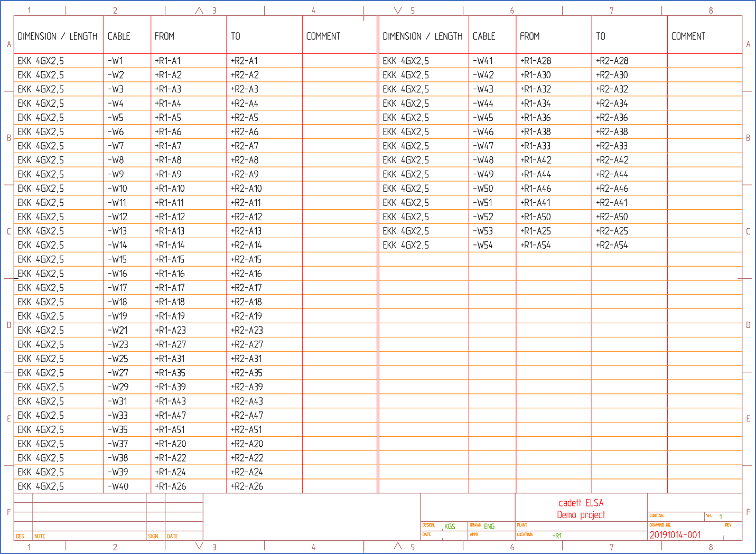The height and width of the screenshot is (554, 756).
Task: Click the "cadett ELSA" title text
Action: click(581, 503)
